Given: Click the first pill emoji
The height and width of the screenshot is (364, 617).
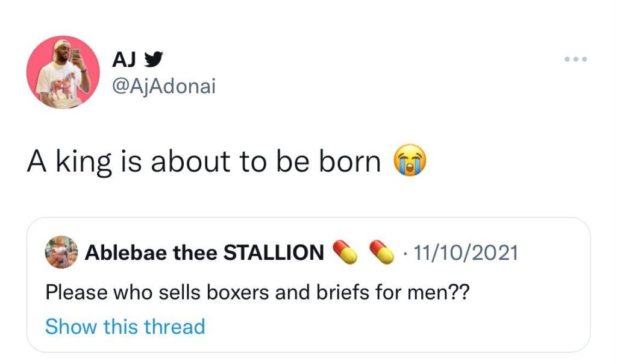Looking at the screenshot, I should click(345, 253).
